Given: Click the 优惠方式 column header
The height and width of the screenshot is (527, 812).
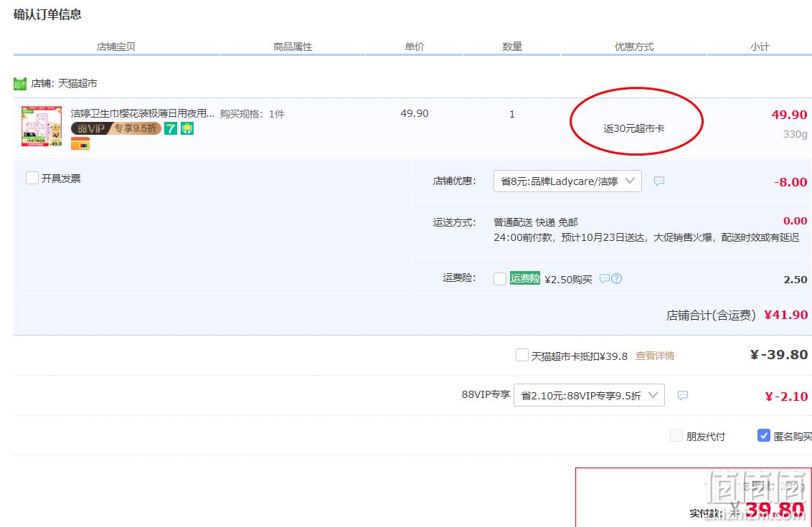Looking at the screenshot, I should (634, 47).
